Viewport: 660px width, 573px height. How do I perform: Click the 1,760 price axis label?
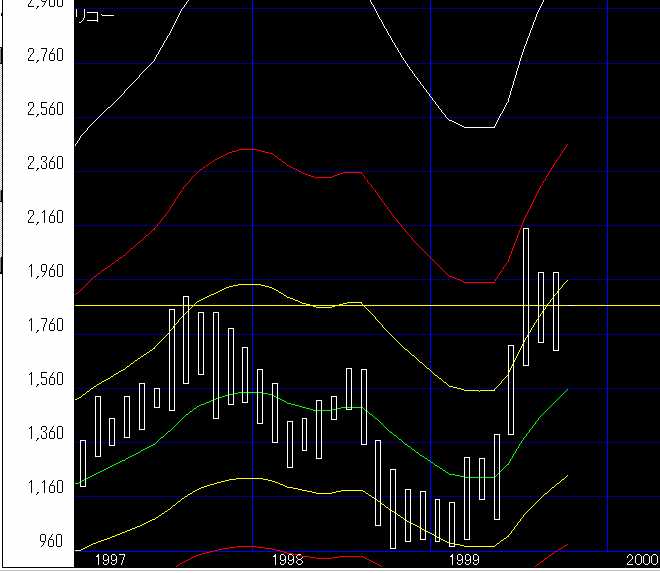click(x=44, y=325)
